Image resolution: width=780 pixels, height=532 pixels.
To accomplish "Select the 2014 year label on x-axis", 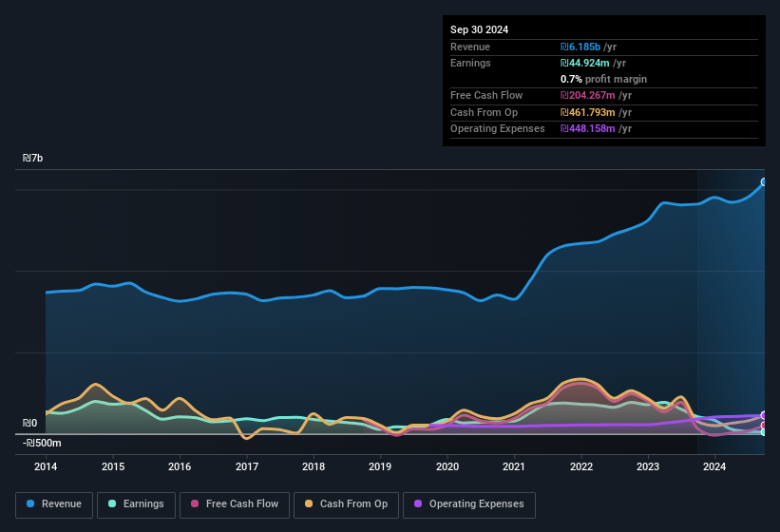I will [46, 466].
